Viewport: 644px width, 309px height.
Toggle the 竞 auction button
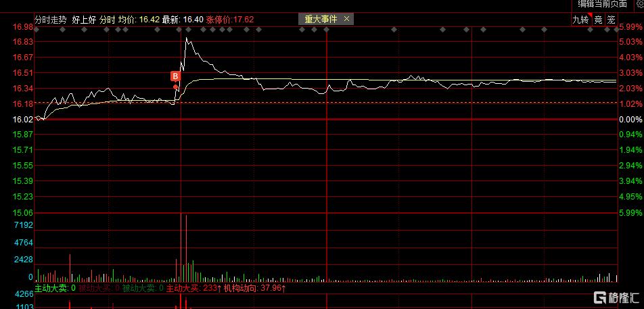pos(599,20)
